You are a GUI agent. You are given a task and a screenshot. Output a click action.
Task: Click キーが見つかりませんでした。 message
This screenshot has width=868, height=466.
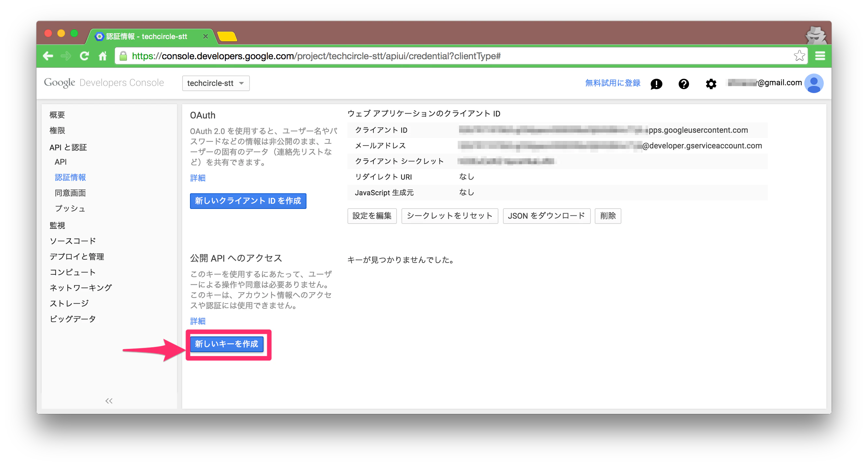click(401, 260)
